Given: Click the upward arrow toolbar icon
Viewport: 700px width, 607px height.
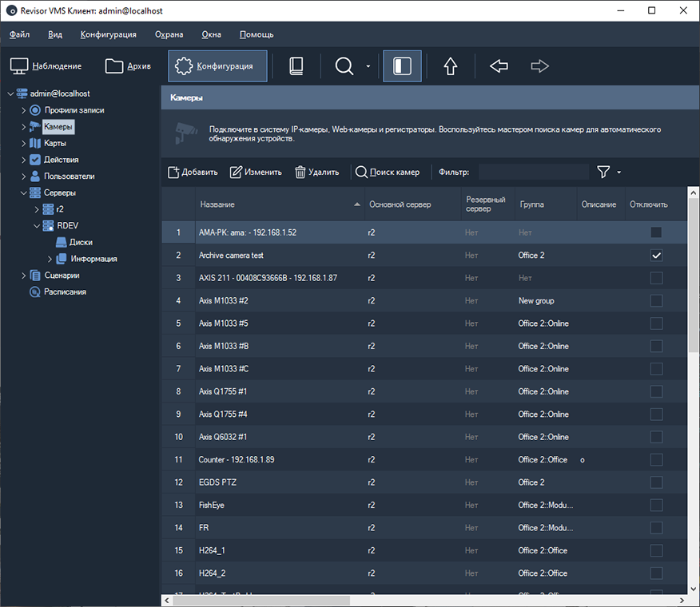Looking at the screenshot, I should tap(450, 66).
